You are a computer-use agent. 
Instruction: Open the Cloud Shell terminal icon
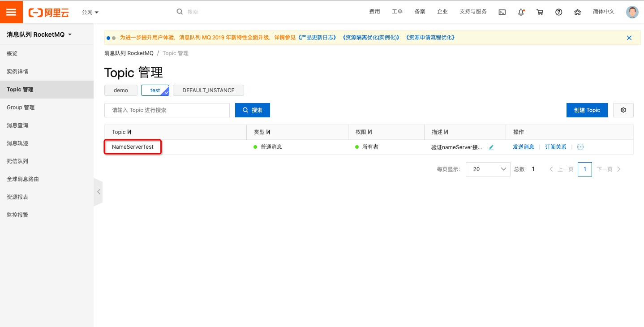click(x=502, y=12)
